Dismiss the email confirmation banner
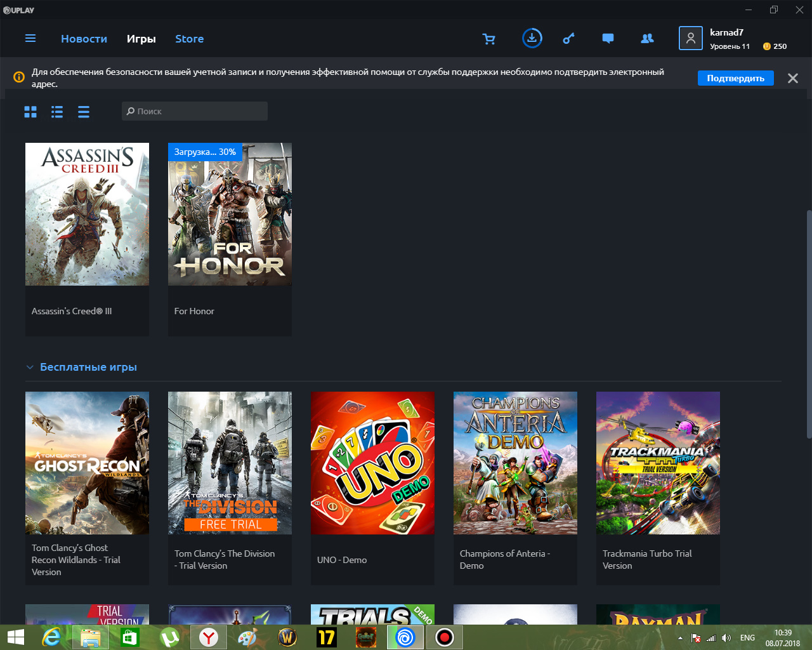Image resolution: width=812 pixels, height=650 pixels. point(792,78)
